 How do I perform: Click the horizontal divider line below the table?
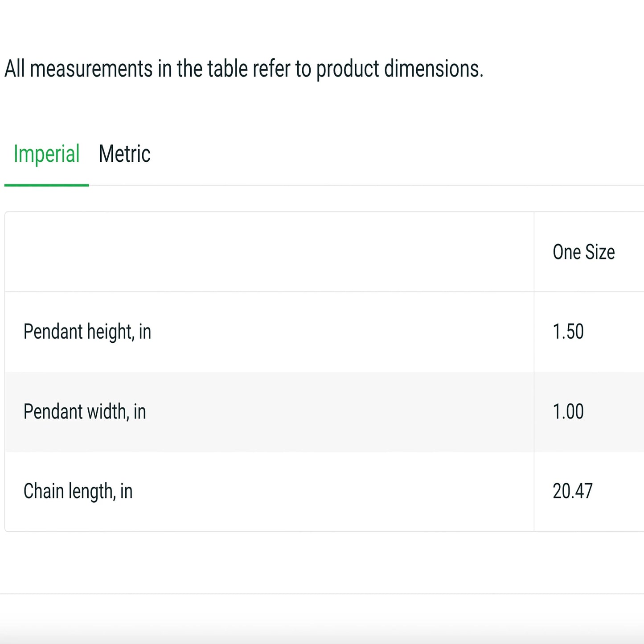click(322, 594)
